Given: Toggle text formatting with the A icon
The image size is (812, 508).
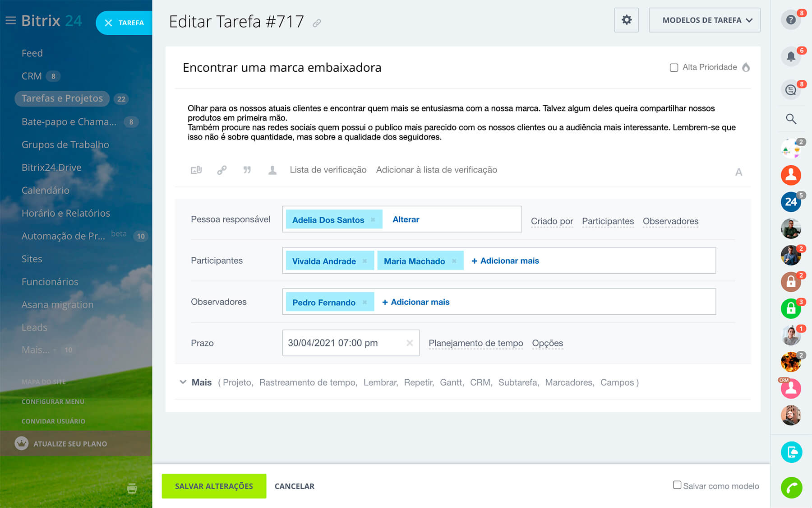Looking at the screenshot, I should pos(738,172).
